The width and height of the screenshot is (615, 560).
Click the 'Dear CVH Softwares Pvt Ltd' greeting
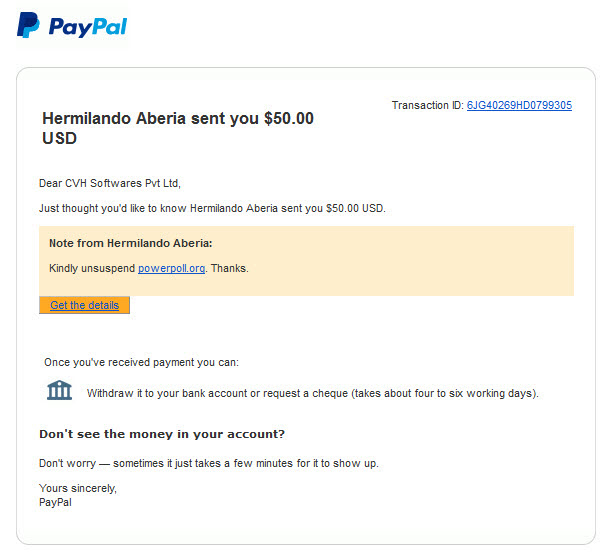tap(110, 183)
